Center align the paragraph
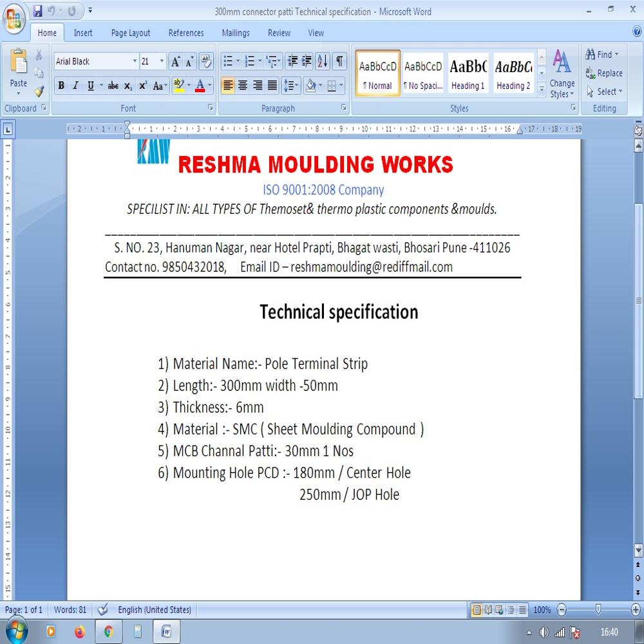Screen dimensions: 644x644 (243, 86)
